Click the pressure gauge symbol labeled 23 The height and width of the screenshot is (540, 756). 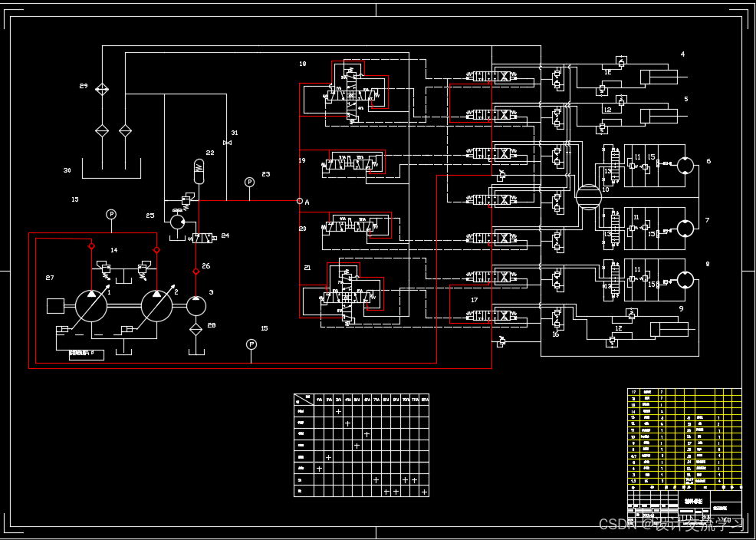249,182
